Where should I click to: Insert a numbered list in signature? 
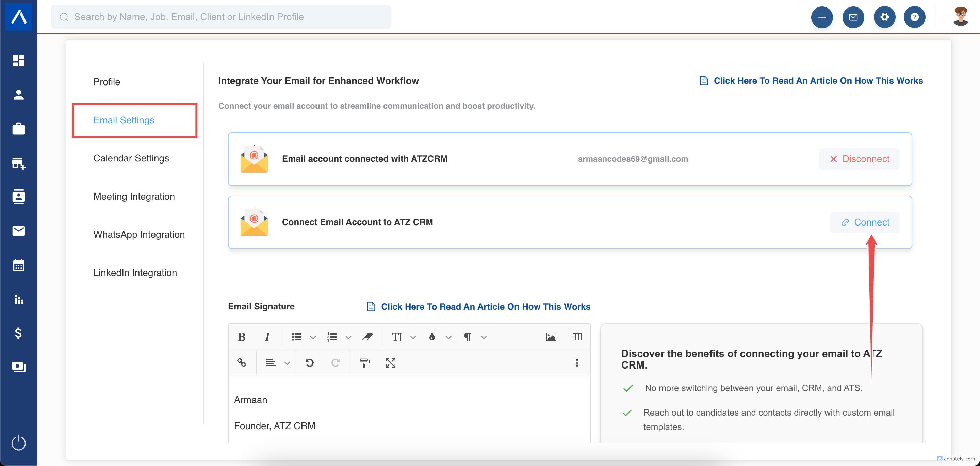click(332, 337)
